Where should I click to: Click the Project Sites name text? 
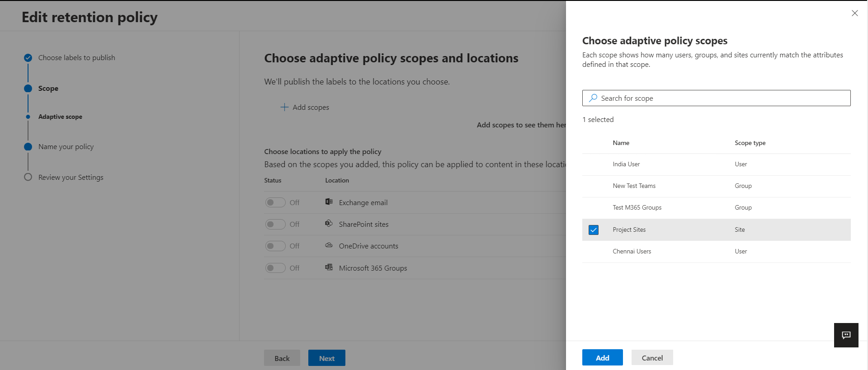[x=629, y=230]
